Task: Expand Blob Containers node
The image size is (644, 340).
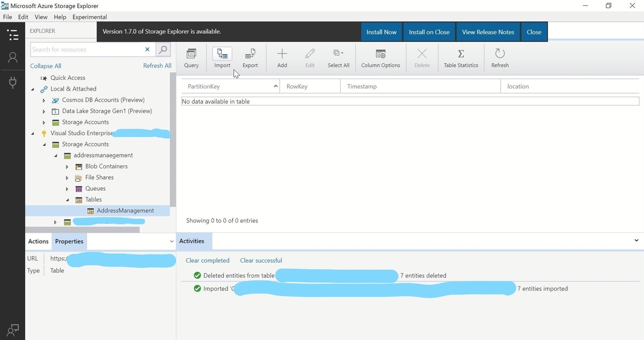Action: click(x=67, y=167)
